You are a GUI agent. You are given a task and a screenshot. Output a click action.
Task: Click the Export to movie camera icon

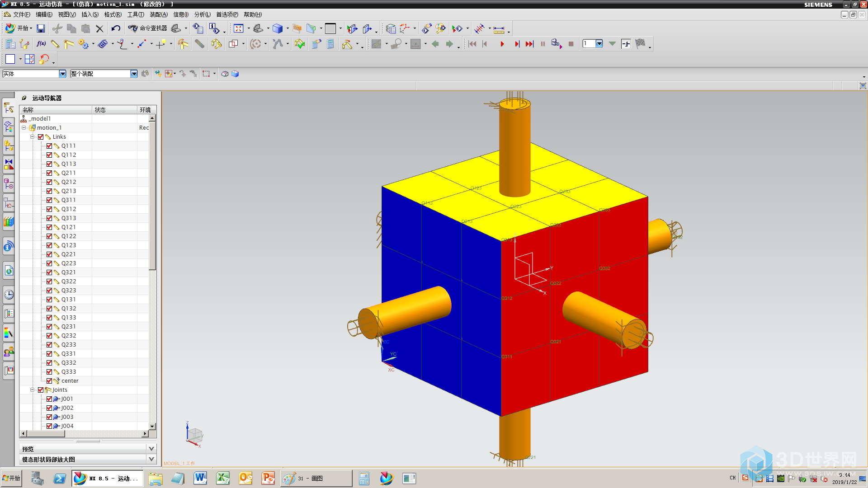(557, 44)
